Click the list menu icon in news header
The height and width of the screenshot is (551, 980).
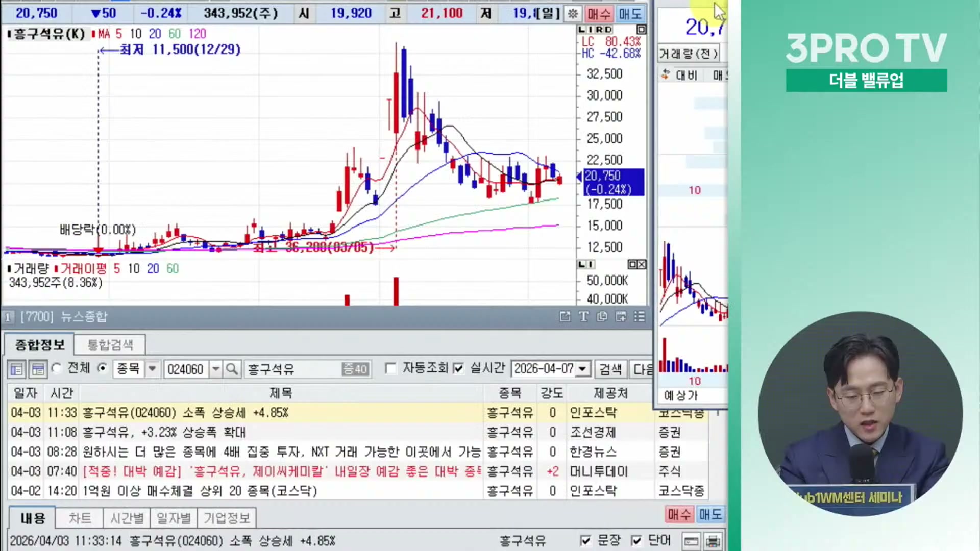(640, 317)
